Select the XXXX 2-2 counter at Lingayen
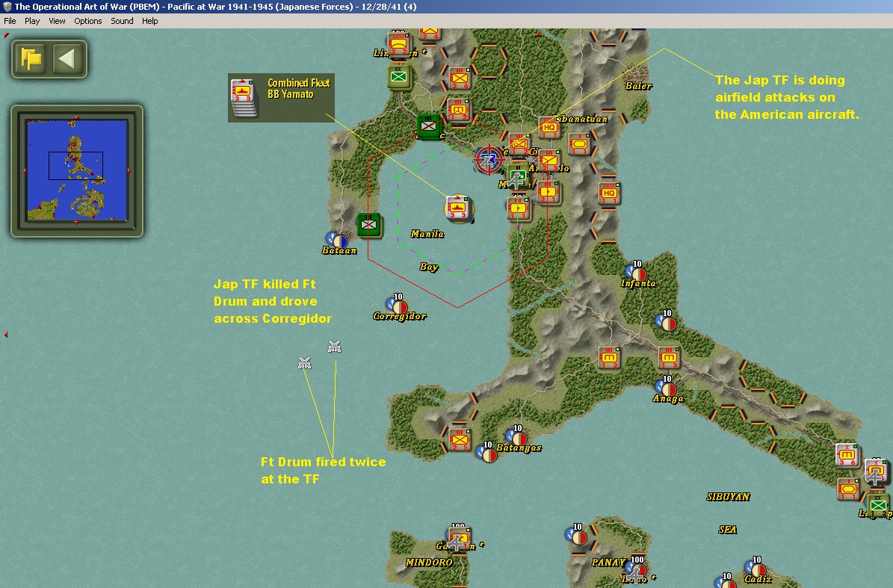 (398, 44)
